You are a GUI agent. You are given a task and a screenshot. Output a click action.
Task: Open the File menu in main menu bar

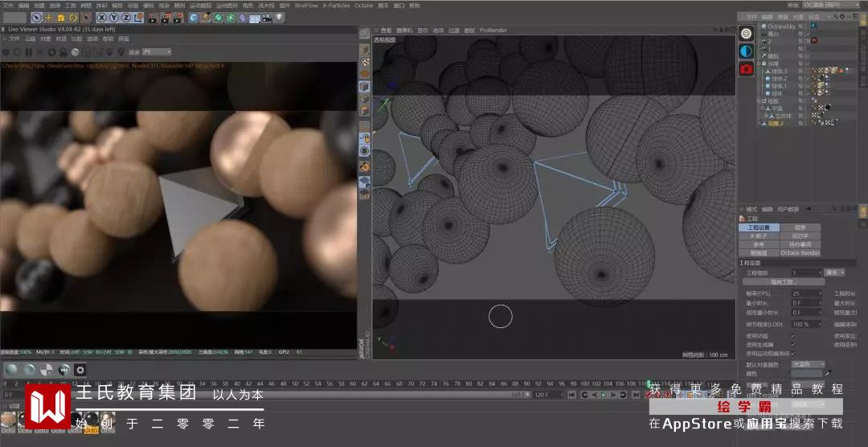8,5
